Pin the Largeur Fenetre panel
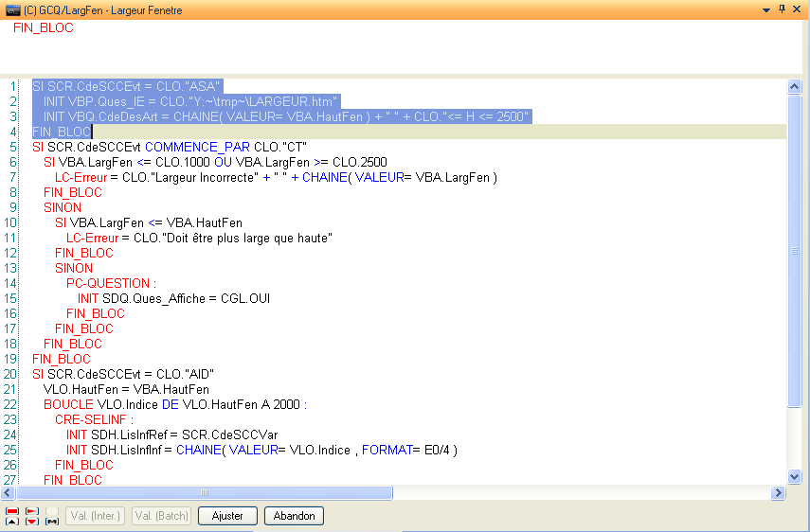Image resolution: width=810 pixels, height=532 pixels. pyautogui.click(x=782, y=9)
